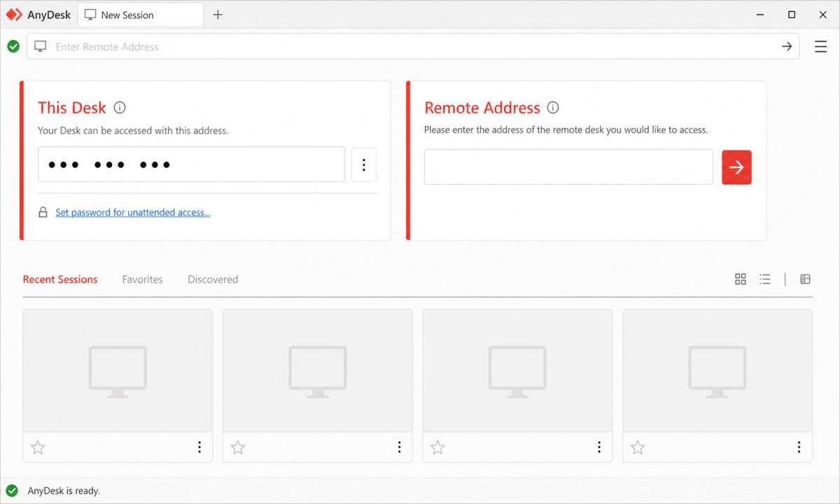Image resolution: width=840 pixels, height=504 pixels.
Task: Switch to list view
Action: point(765,279)
